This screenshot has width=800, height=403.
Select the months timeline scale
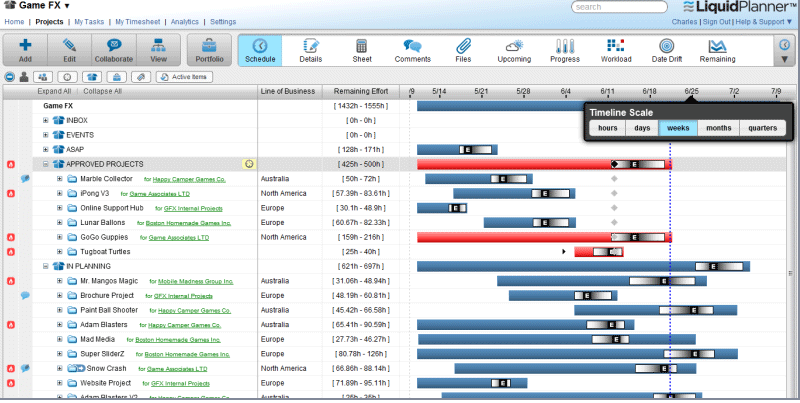click(718, 128)
